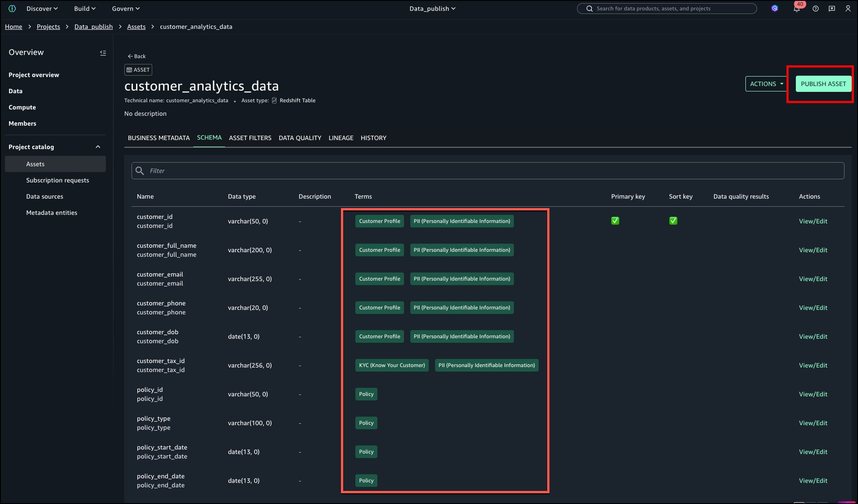Expand the Discover menu dropdown
The height and width of the screenshot is (504, 858).
click(42, 9)
